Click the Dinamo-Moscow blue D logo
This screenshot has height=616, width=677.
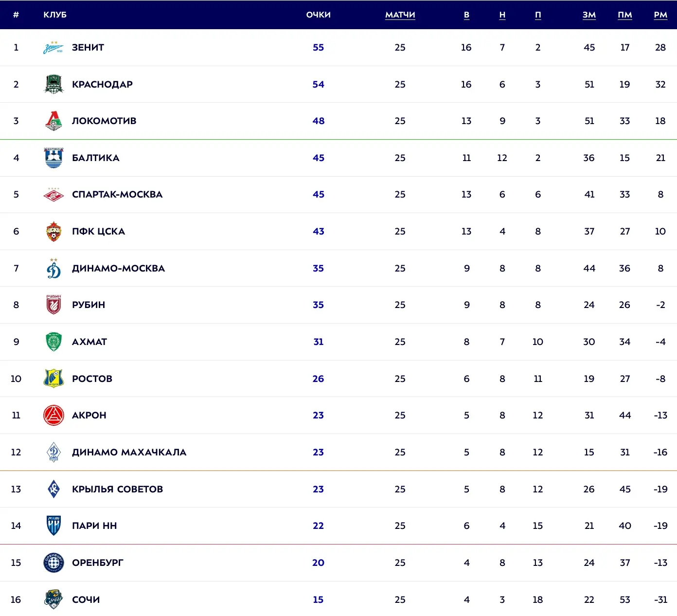[x=53, y=268]
